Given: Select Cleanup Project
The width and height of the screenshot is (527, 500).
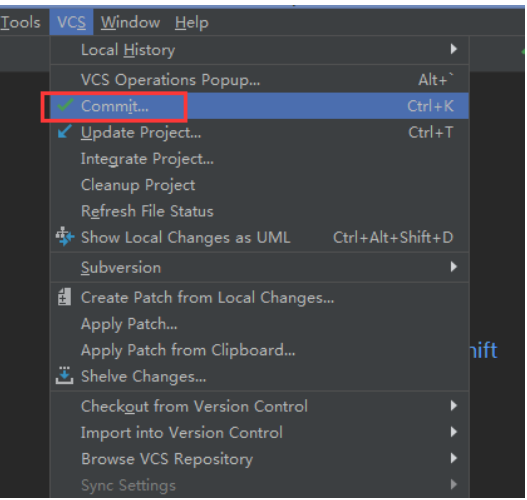Looking at the screenshot, I should pyautogui.click(x=259, y=185).
